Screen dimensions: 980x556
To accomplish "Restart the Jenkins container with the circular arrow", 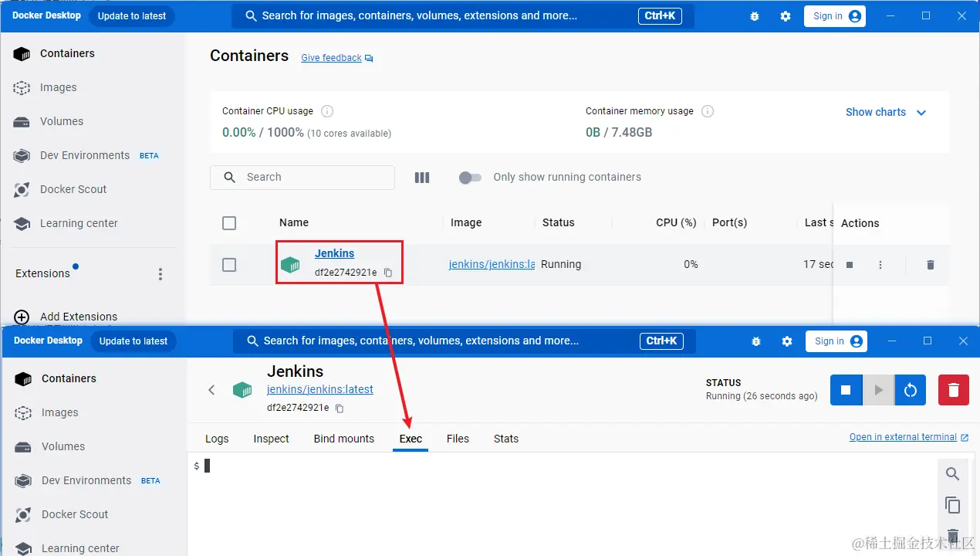I will [x=911, y=390].
